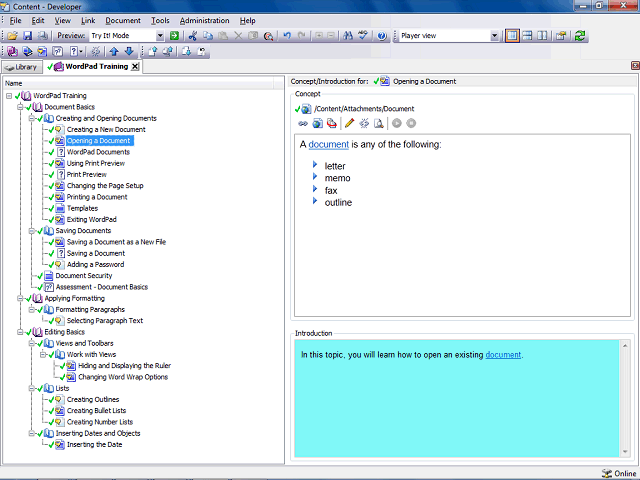
Task: Select the Adding a Password topic
Action: (96, 264)
